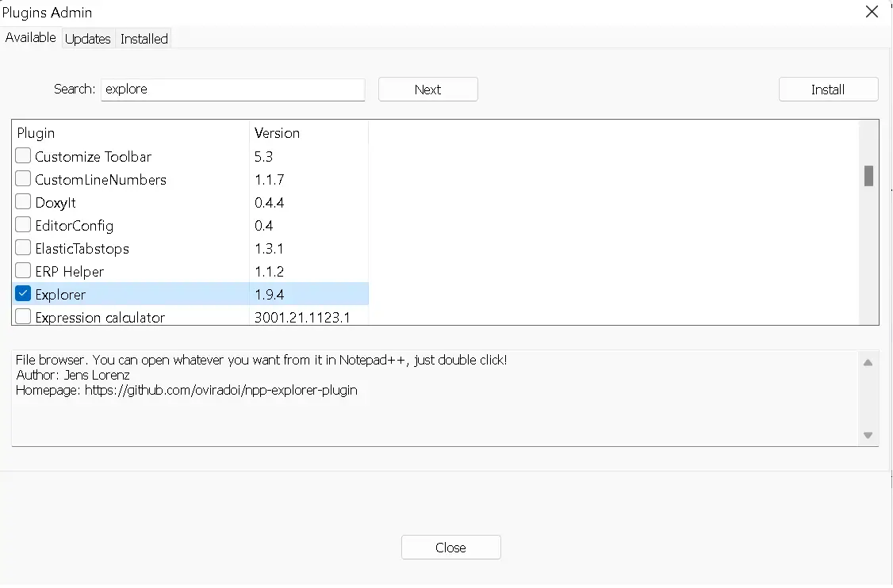Check the Customize Toolbar plugin checkbox

23,155
